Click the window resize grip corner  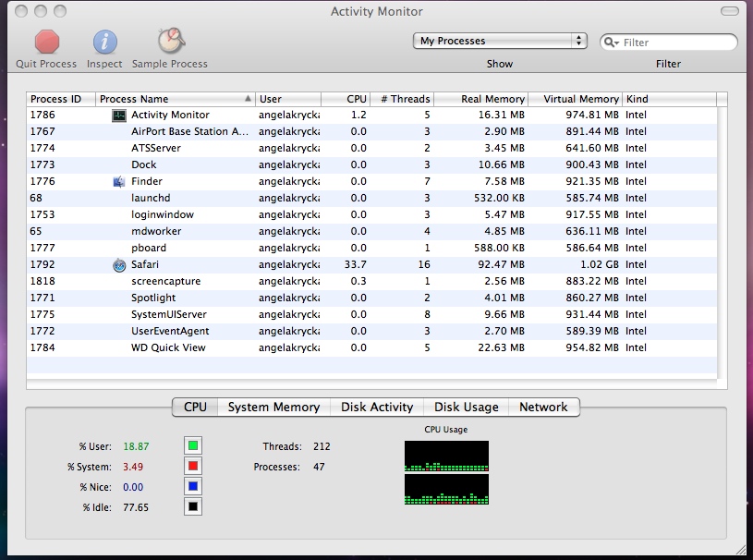pyautogui.click(x=742, y=549)
